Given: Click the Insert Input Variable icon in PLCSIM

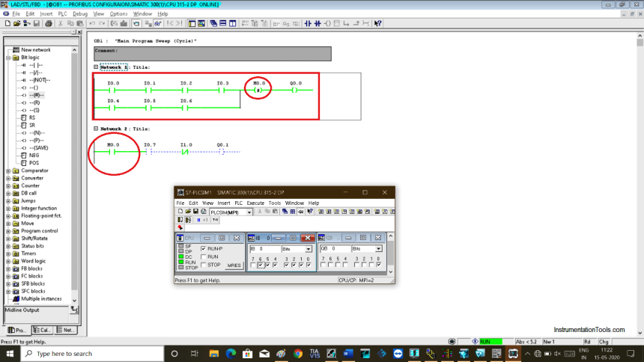Looking at the screenshot, I should [x=321, y=212].
